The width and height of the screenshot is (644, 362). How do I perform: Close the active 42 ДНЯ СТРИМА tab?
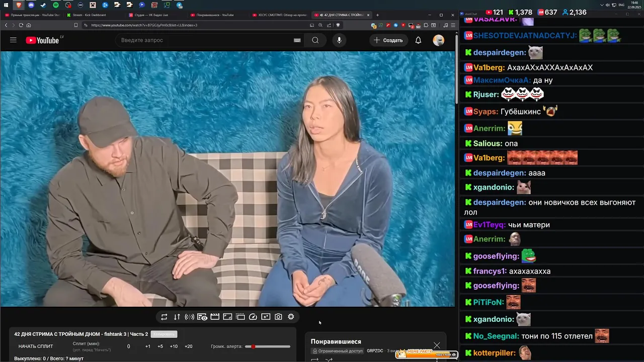point(368,15)
